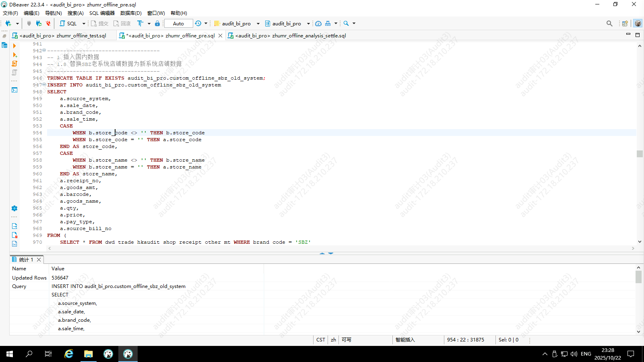Close the 统计 1 results tab
Image resolution: width=644 pixels, height=362 pixels.
(x=39, y=259)
